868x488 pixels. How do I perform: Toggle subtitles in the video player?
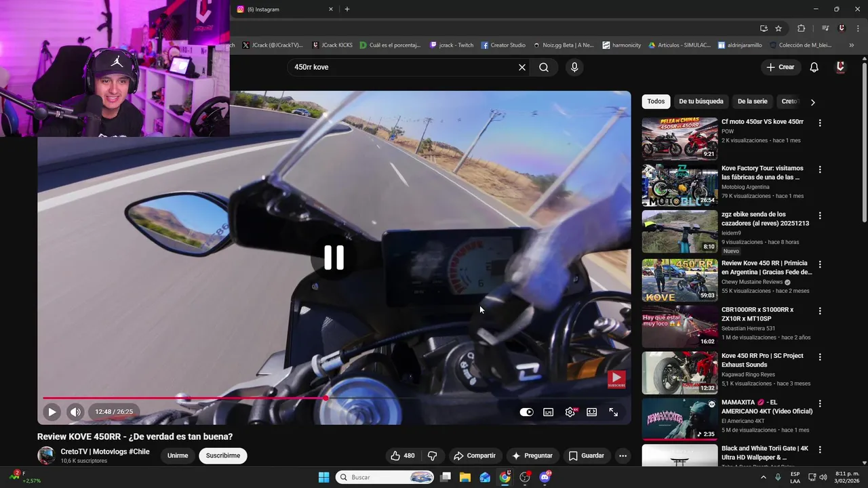(x=548, y=412)
